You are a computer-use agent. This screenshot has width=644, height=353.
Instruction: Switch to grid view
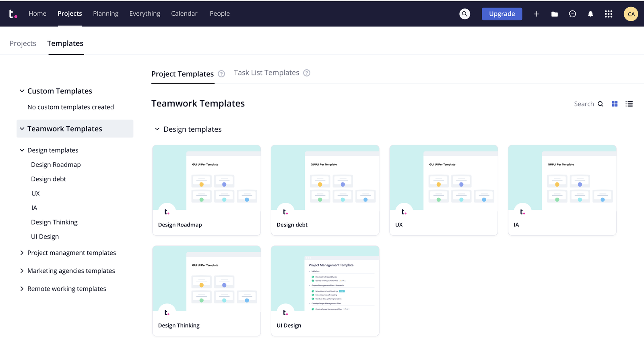(x=615, y=104)
